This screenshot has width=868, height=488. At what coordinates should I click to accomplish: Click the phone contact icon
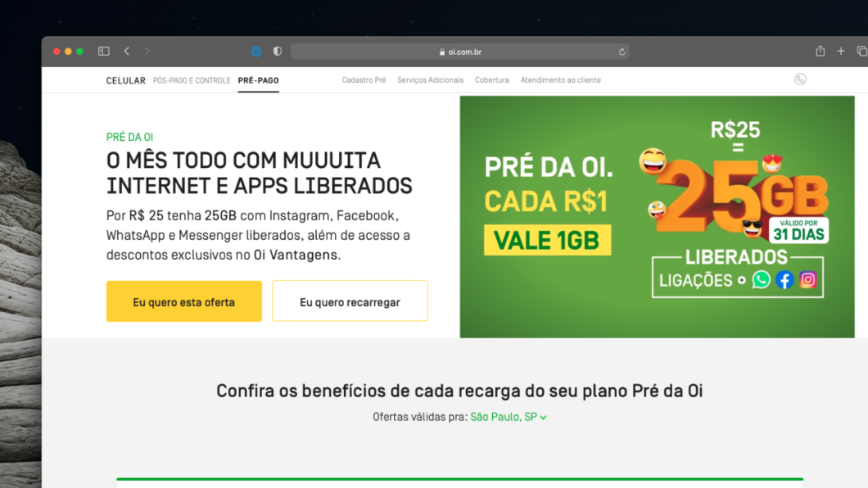800,79
